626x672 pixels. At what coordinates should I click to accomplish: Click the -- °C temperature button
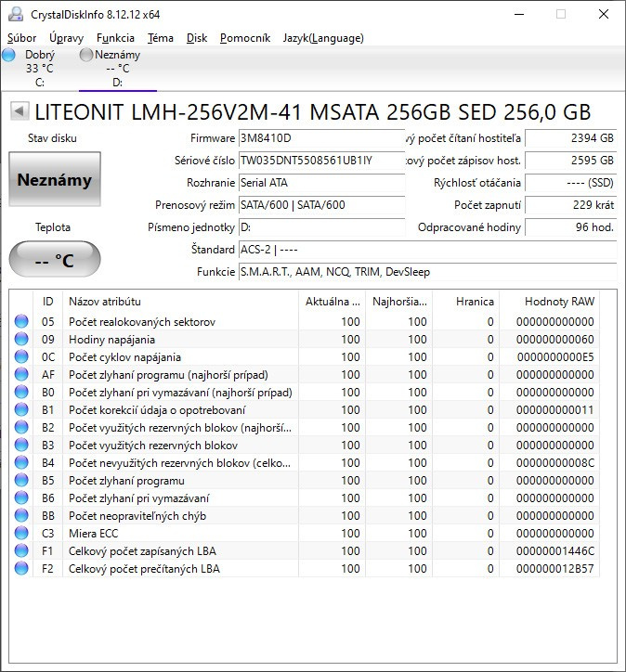click(55, 259)
